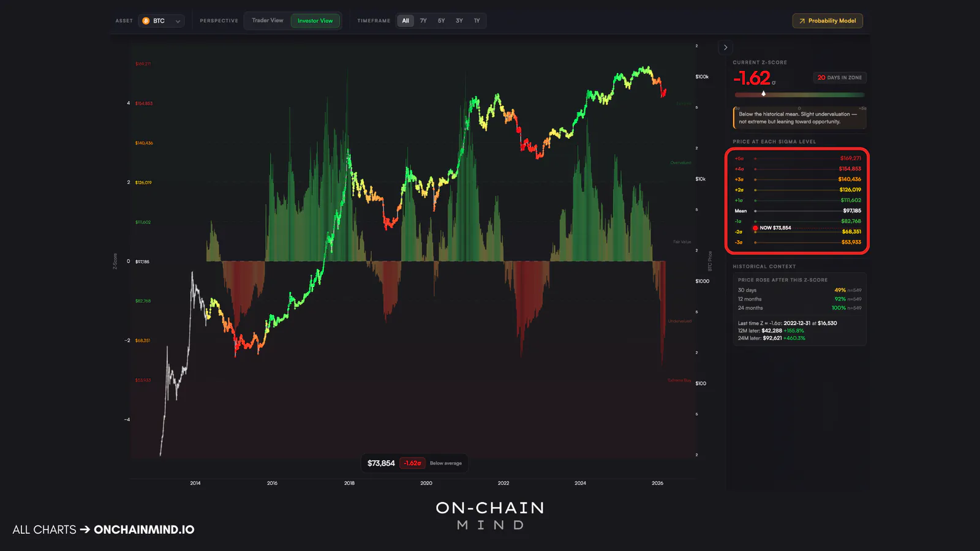Click the 20 Days In Zone badge
The width and height of the screenshot is (980, 551).
coord(839,78)
